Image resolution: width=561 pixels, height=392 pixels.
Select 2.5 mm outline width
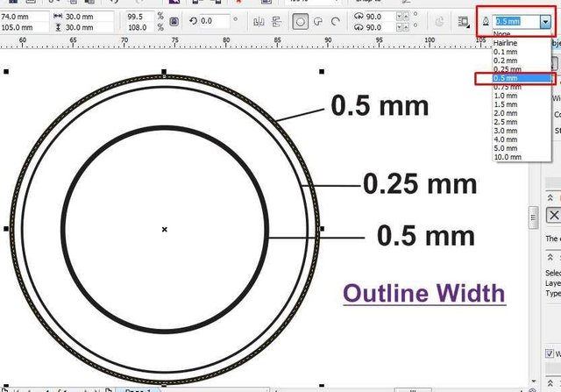click(521, 122)
